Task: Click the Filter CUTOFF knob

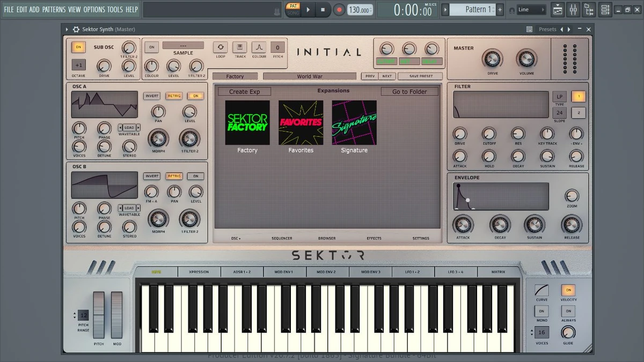Action: 489,134
